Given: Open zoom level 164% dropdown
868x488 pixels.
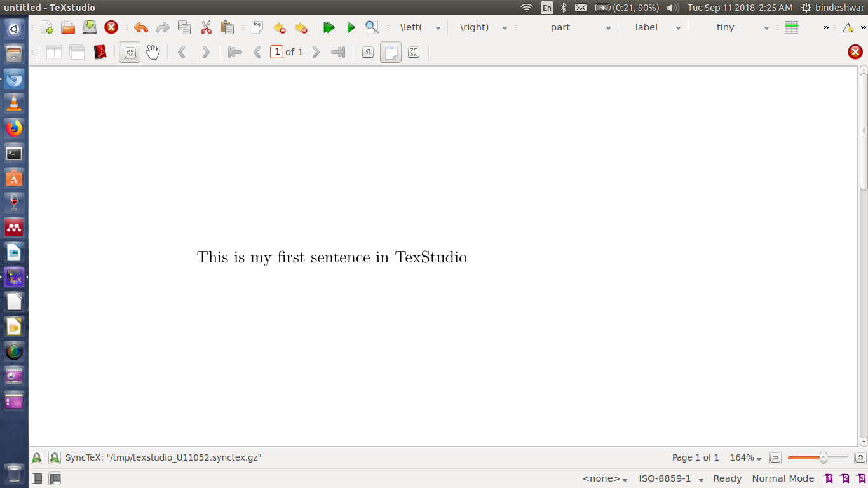Looking at the screenshot, I should (745, 457).
